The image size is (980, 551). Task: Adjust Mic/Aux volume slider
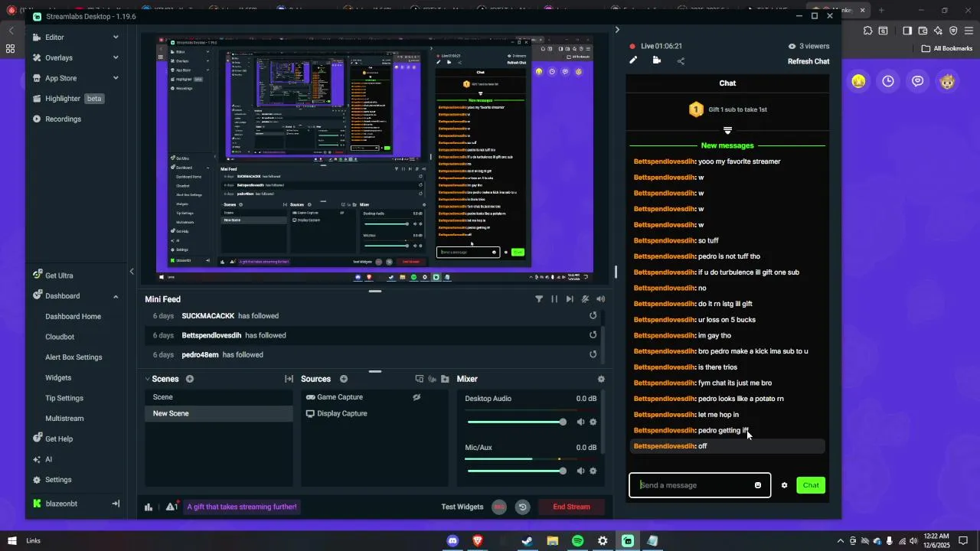pyautogui.click(x=517, y=471)
